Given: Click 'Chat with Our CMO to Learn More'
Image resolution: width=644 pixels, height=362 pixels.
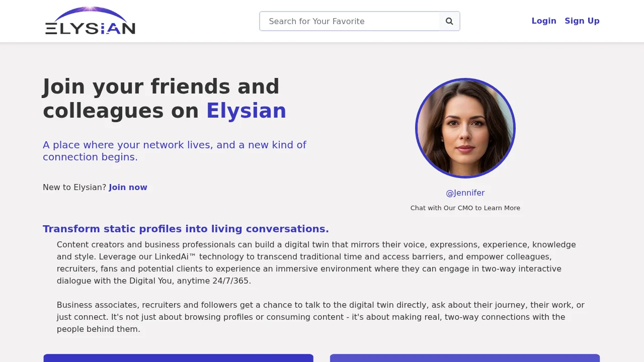Looking at the screenshot, I should click(x=465, y=208).
